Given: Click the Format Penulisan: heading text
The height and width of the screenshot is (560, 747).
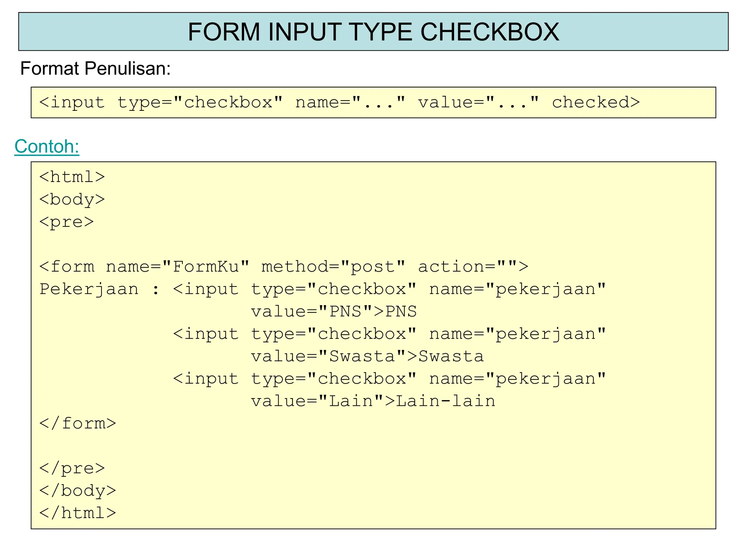Looking at the screenshot, I should [x=96, y=69].
